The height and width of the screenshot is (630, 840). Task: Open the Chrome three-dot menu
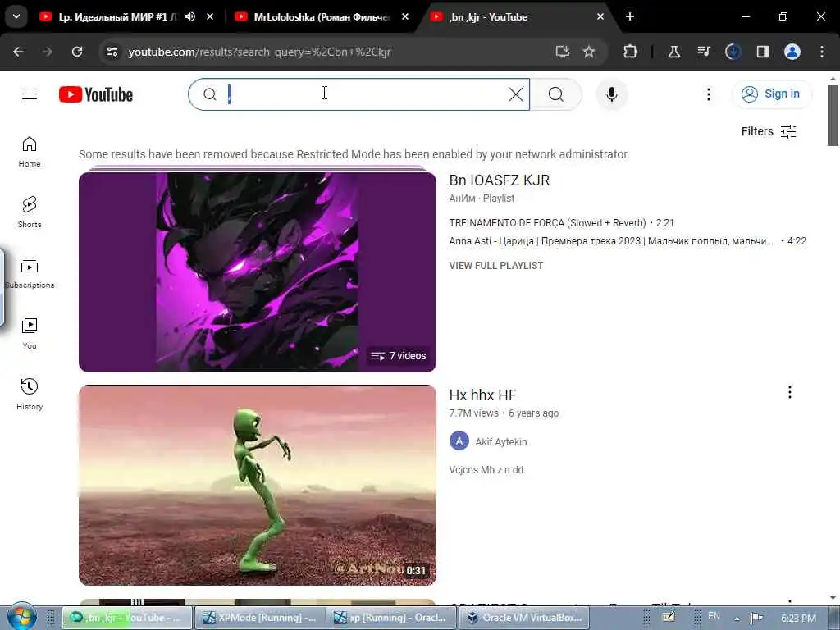coord(822,52)
